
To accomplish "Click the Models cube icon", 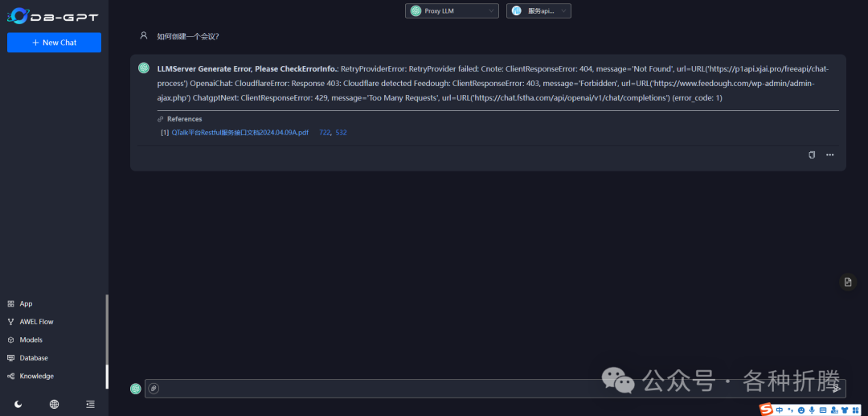I will coord(10,340).
